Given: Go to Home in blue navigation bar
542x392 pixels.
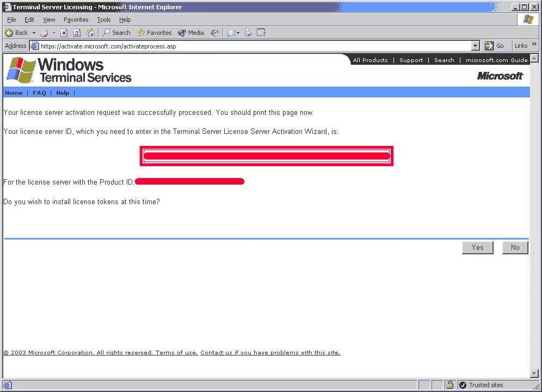Looking at the screenshot, I should click(x=14, y=93).
